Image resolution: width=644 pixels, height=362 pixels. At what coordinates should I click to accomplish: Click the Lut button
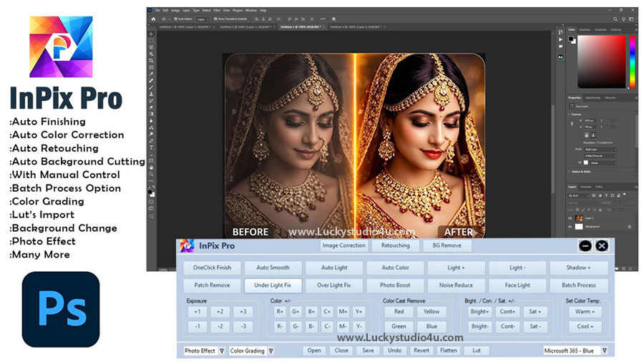pos(477,351)
